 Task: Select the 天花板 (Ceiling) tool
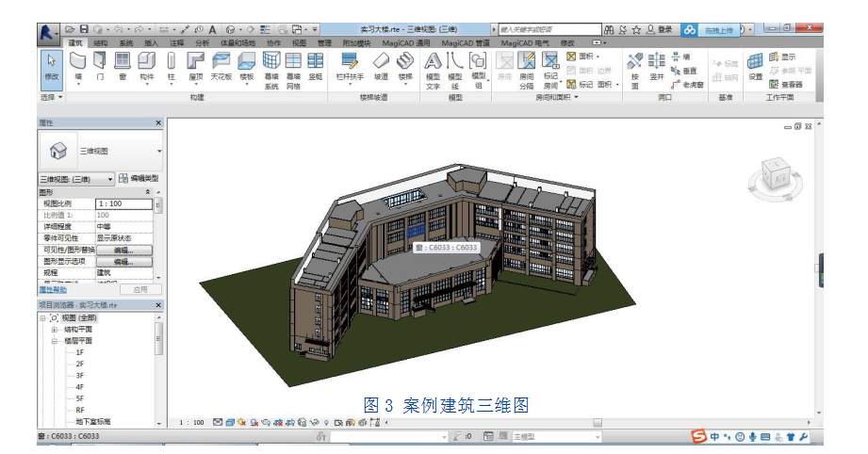click(x=221, y=66)
